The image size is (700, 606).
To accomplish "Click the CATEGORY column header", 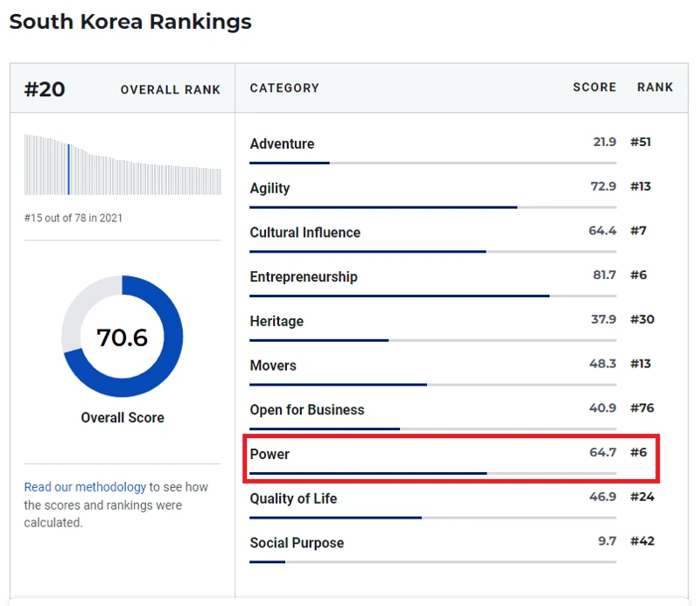I will [x=284, y=88].
